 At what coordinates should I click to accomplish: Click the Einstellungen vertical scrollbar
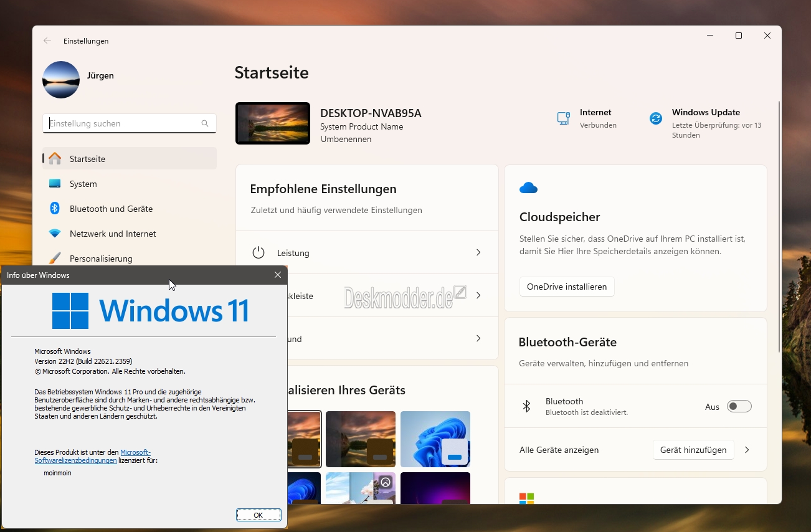(779, 226)
